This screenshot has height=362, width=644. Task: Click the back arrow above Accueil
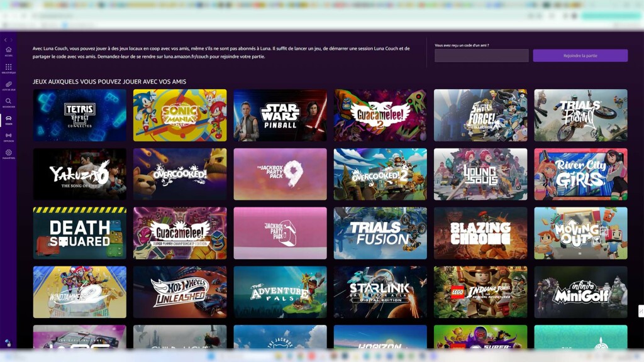(x=5, y=40)
